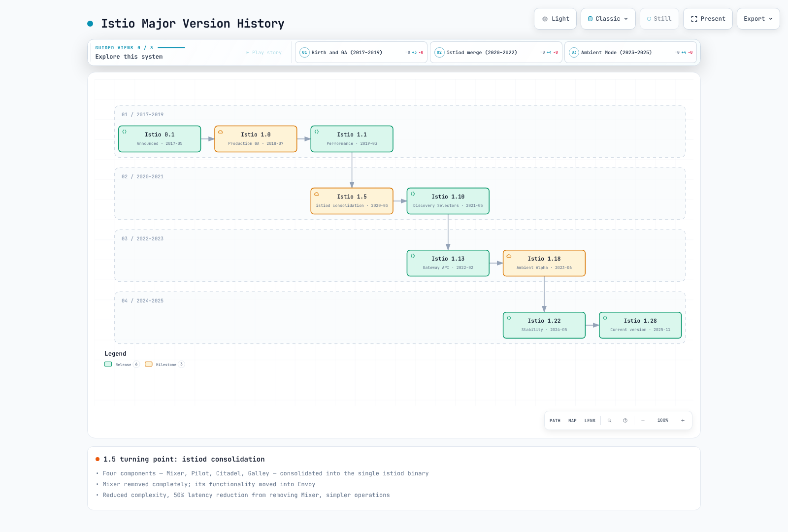Toggle Release filter in the legend
788x532 pixels.
point(122,365)
